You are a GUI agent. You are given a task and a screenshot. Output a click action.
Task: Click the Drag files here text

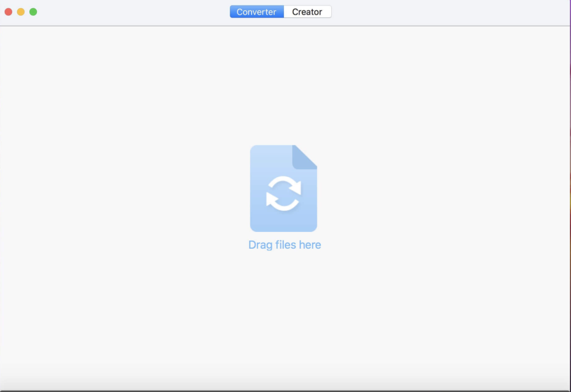(x=284, y=245)
